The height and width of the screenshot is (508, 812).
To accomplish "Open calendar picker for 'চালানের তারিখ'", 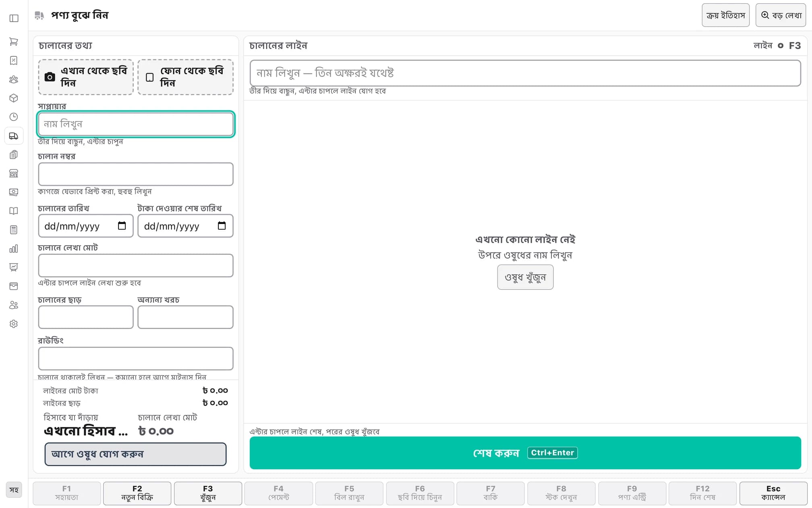I will pos(122,226).
